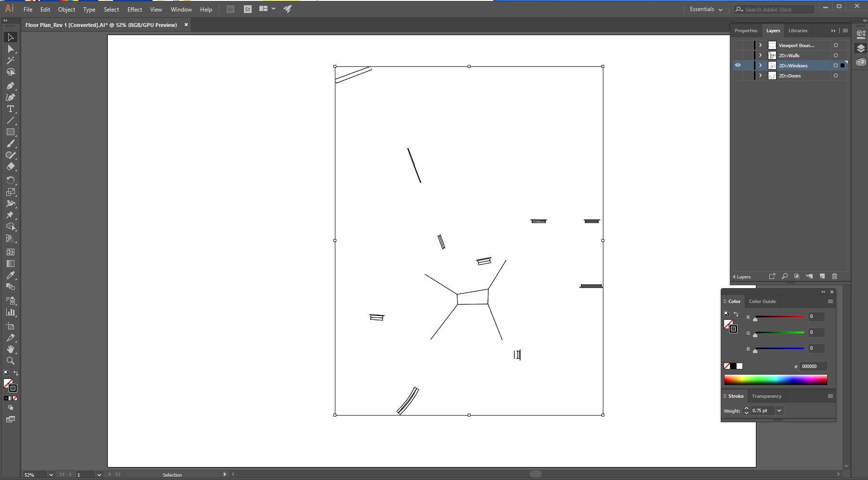Click Locate Object magnifier in Layers panel
This screenshot has width=868, height=480.
coord(784,277)
